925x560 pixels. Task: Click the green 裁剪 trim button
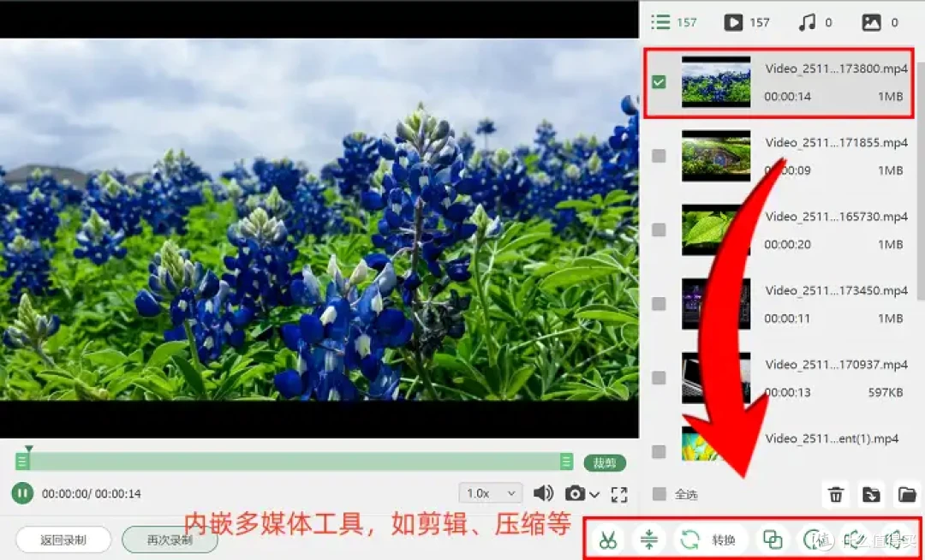tap(605, 462)
